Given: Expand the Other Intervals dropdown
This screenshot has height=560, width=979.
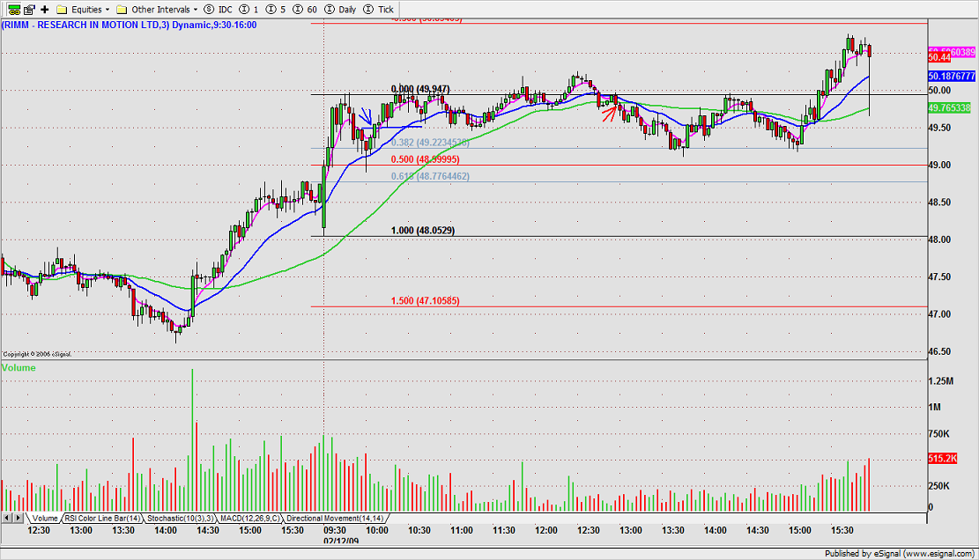Looking at the screenshot, I should (x=158, y=10).
